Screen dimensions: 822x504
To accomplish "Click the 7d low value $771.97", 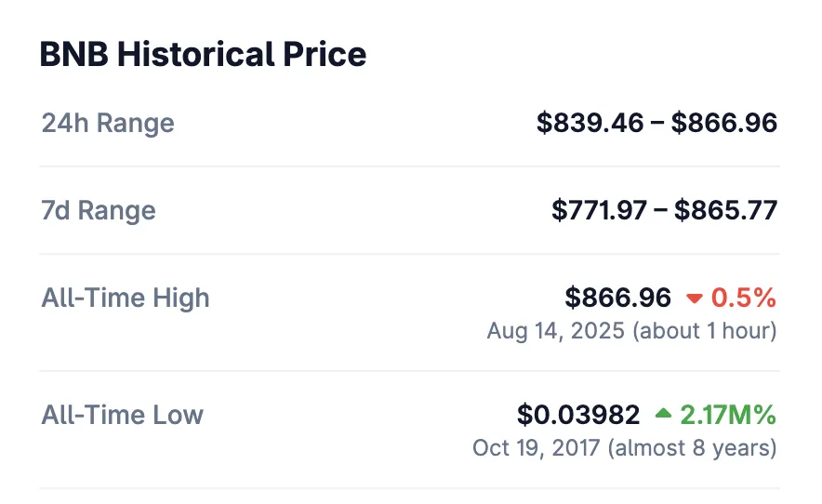I will (x=599, y=210).
